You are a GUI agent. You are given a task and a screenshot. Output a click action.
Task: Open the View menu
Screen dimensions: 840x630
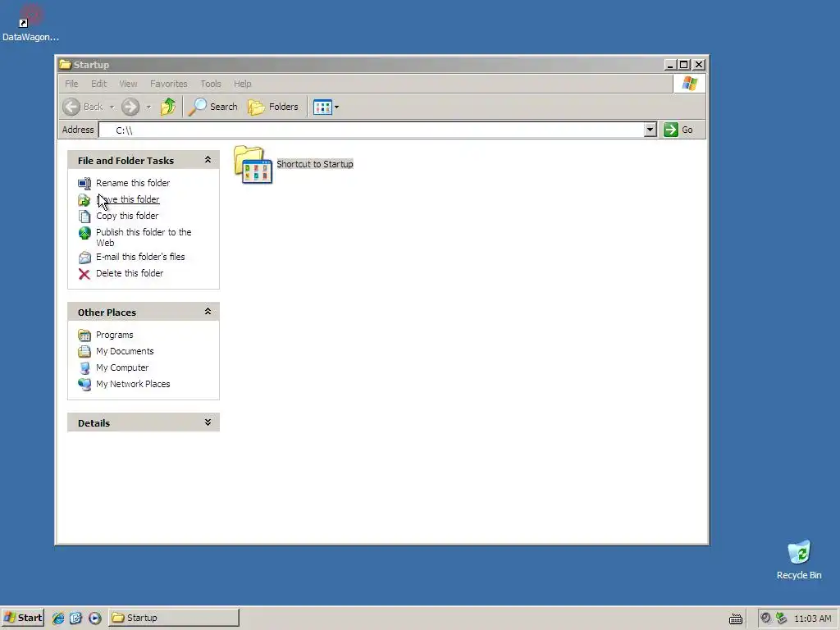[x=128, y=84]
